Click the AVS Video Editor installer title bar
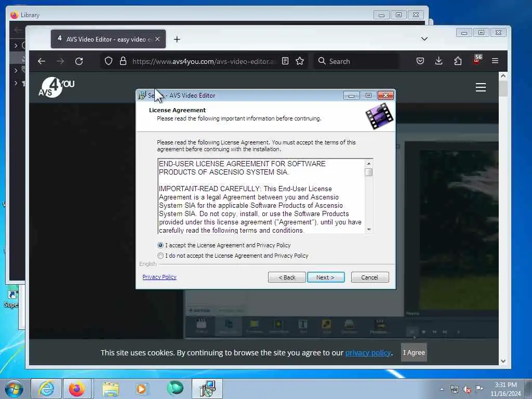Screen dimensions: 532x399 coord(265,96)
